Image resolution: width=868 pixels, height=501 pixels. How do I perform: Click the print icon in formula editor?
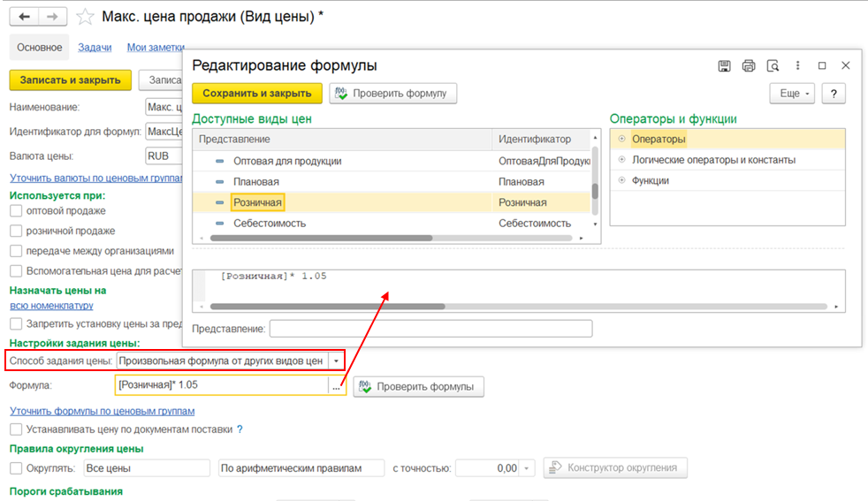pos(749,65)
